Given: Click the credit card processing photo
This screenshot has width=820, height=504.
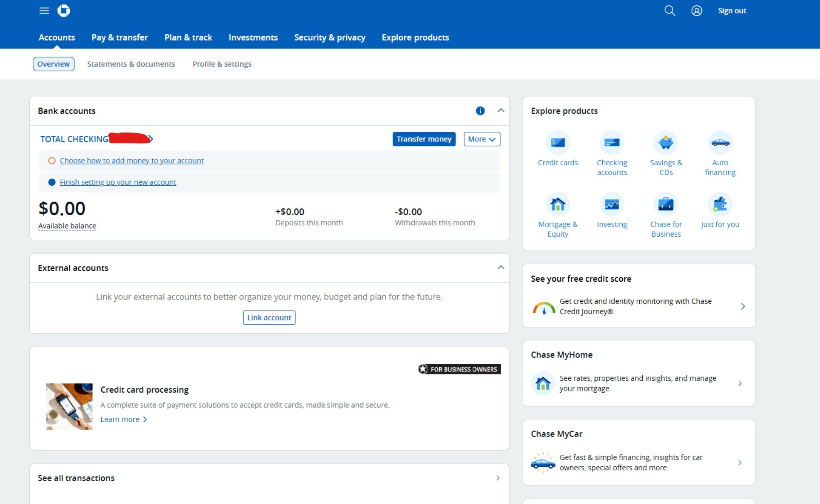Looking at the screenshot, I should [69, 407].
